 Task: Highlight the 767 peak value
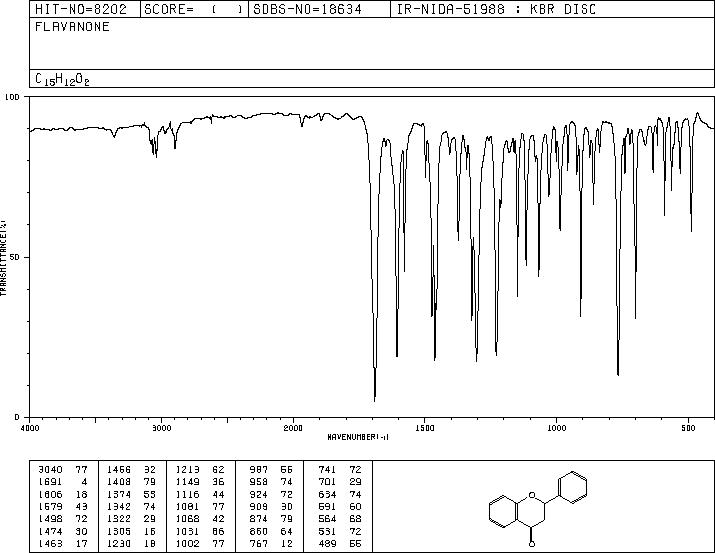(259, 544)
